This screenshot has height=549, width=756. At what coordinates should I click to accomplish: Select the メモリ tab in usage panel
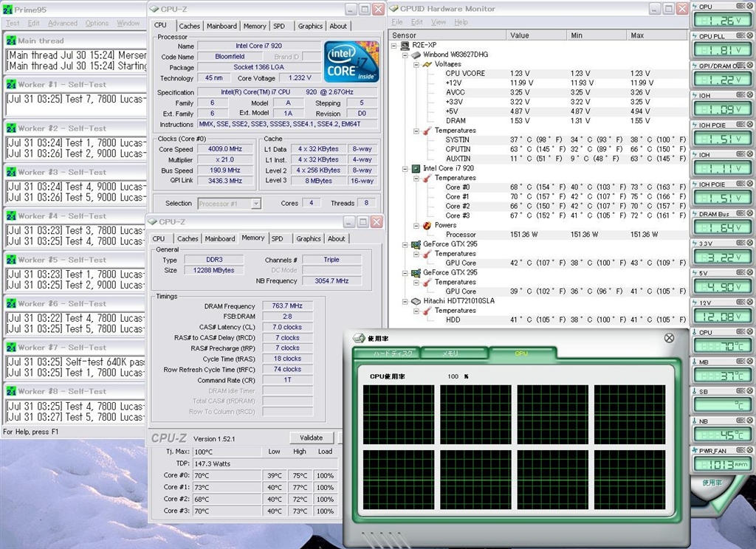[x=450, y=353]
